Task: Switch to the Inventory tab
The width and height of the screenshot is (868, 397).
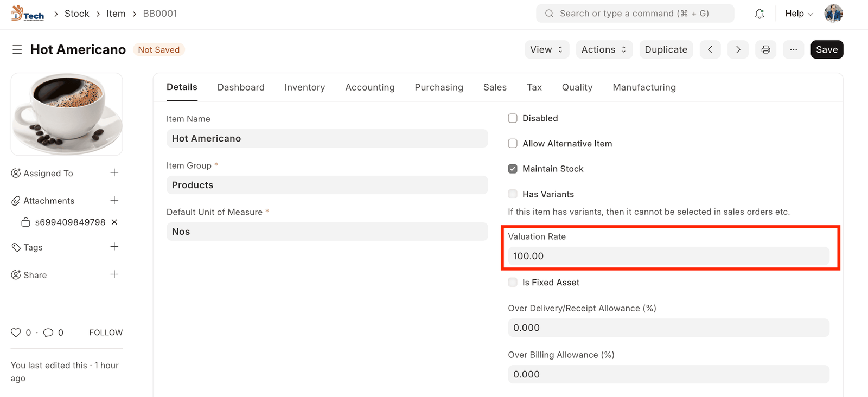Action: [304, 87]
